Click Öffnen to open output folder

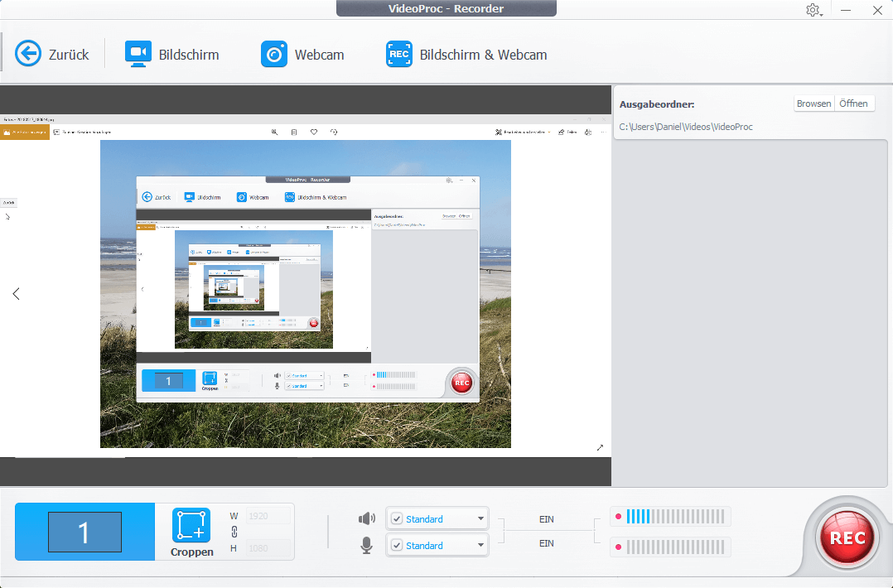pos(854,104)
